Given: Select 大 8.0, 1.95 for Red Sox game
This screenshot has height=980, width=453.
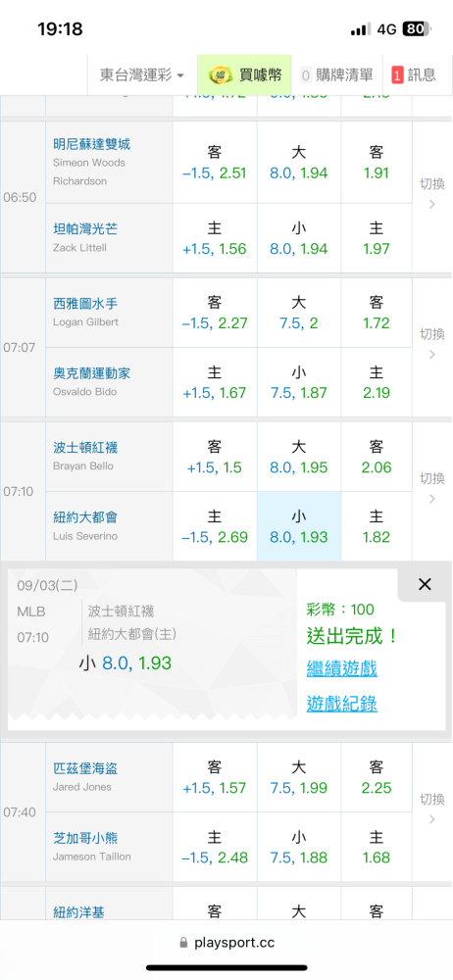Looking at the screenshot, I should pyautogui.click(x=299, y=457).
